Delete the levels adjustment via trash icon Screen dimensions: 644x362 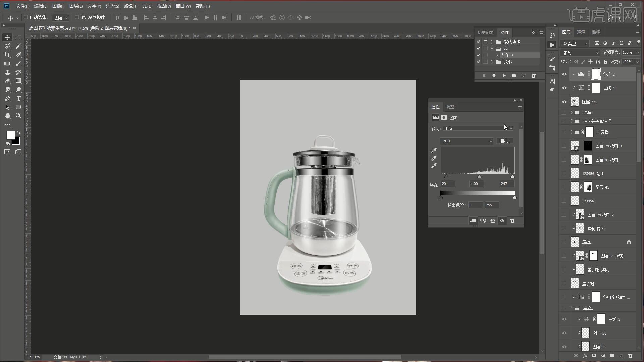tap(512, 221)
